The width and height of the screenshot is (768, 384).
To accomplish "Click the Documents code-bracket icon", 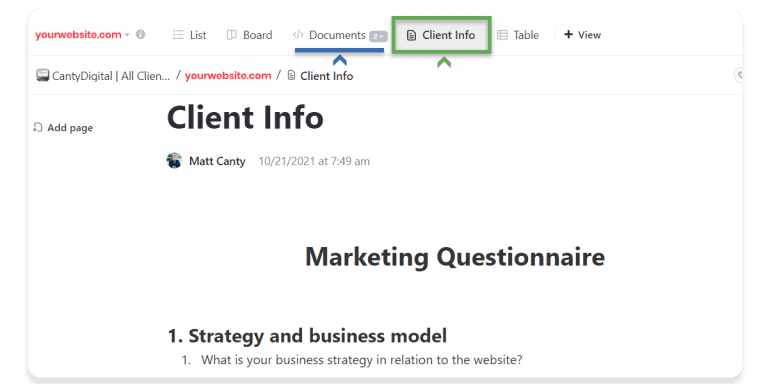I will click(x=298, y=35).
